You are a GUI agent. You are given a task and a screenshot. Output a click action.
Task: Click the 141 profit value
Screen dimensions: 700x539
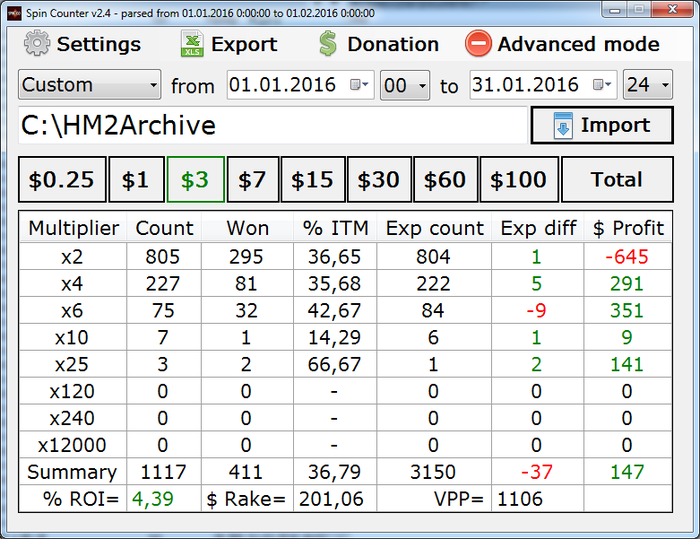[627, 364]
